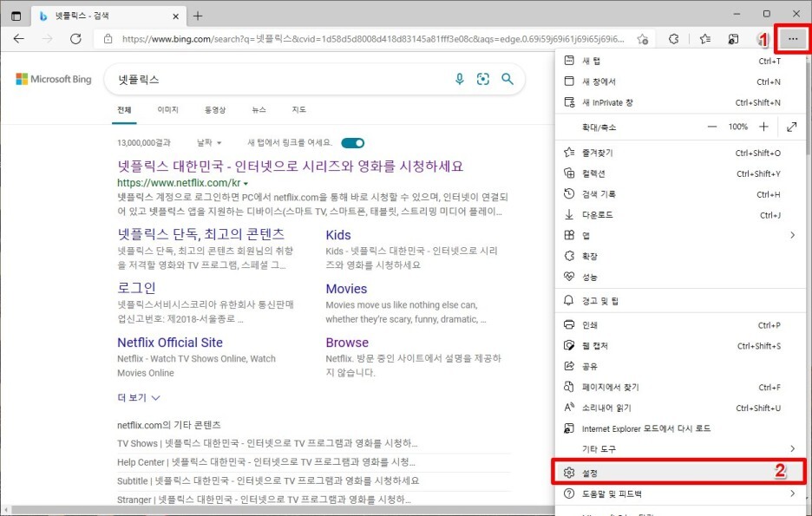Start voice search with microphone icon
This screenshot has width=812, height=516.
point(459,79)
